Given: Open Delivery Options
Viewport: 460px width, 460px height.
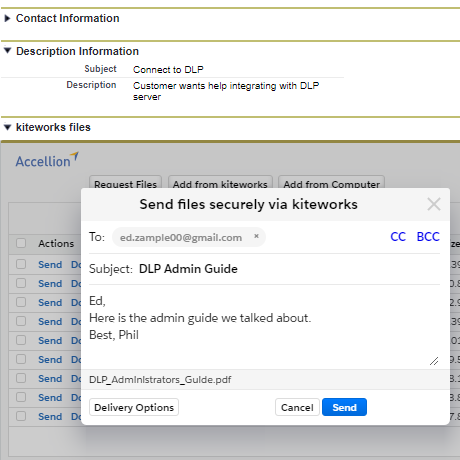Looking at the screenshot, I should pos(134,407).
